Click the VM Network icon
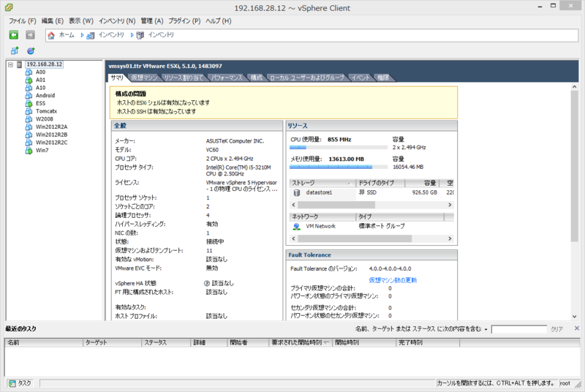The height and width of the screenshot is (392, 585). click(x=297, y=227)
